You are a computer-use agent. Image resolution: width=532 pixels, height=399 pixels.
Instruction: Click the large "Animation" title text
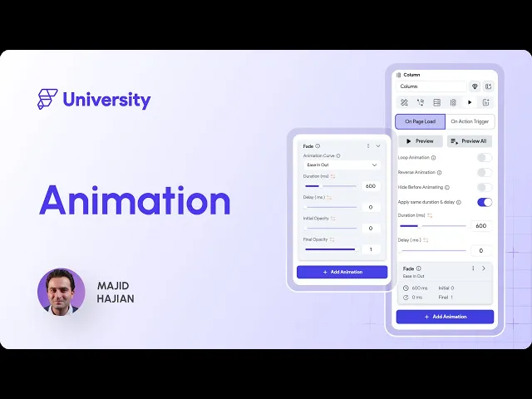[135, 201]
